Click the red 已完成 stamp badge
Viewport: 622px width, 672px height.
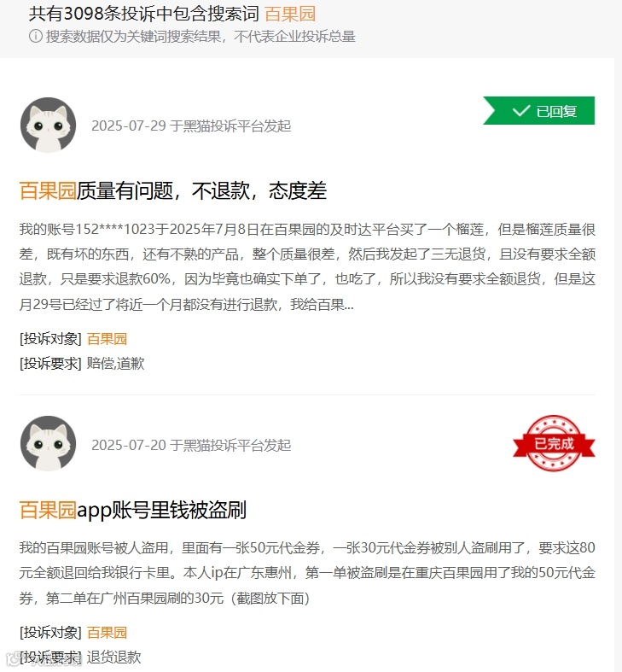click(554, 443)
